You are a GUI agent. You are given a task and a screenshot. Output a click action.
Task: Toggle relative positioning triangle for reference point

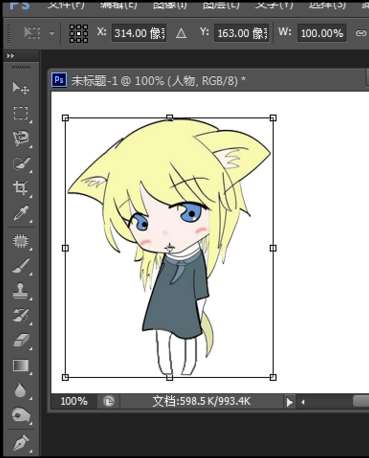click(x=181, y=33)
